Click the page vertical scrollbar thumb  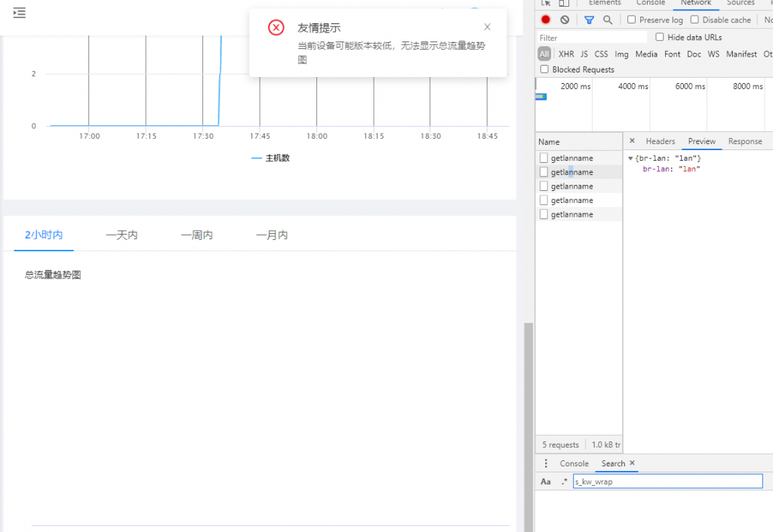coord(528,427)
